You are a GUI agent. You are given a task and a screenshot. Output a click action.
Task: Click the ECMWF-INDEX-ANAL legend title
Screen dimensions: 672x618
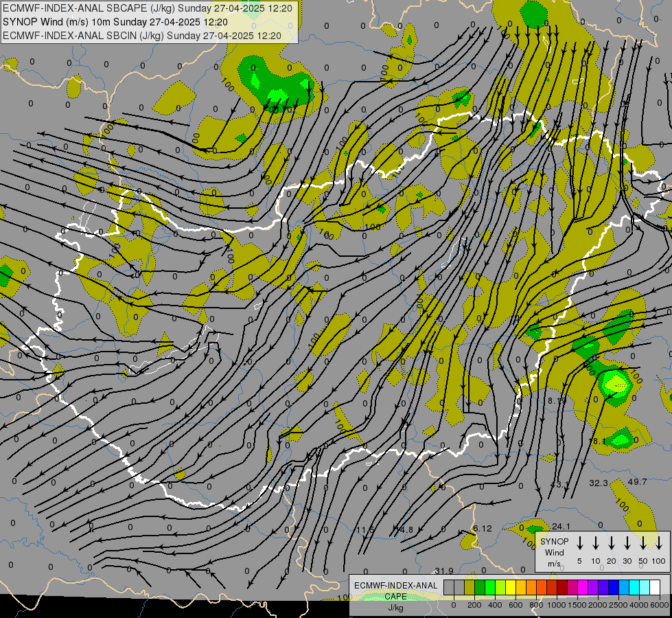point(395,586)
